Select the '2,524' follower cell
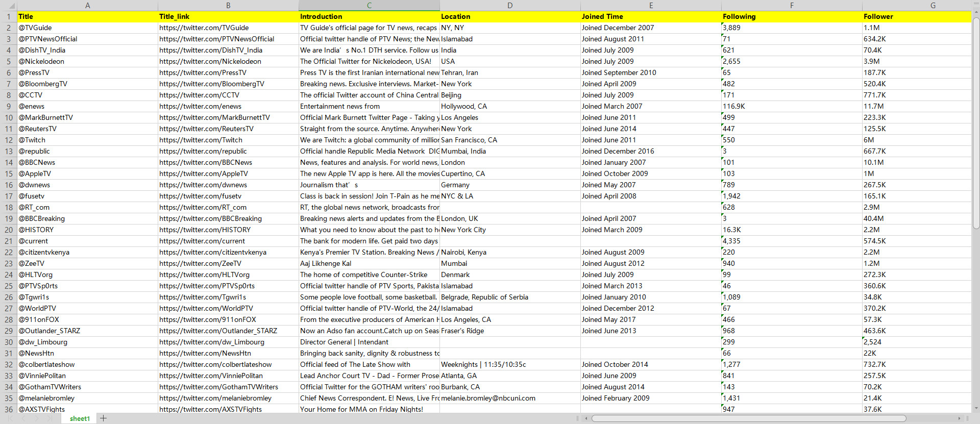The image size is (980, 424). 917,342
